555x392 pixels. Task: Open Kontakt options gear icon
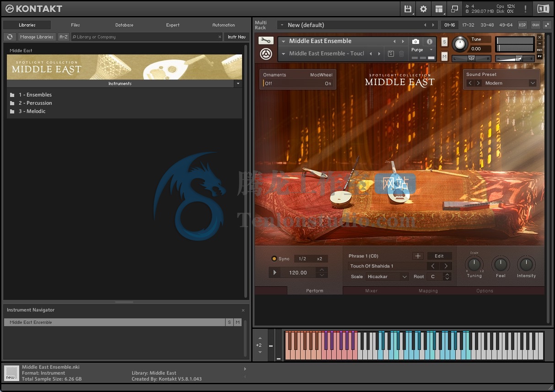[423, 9]
